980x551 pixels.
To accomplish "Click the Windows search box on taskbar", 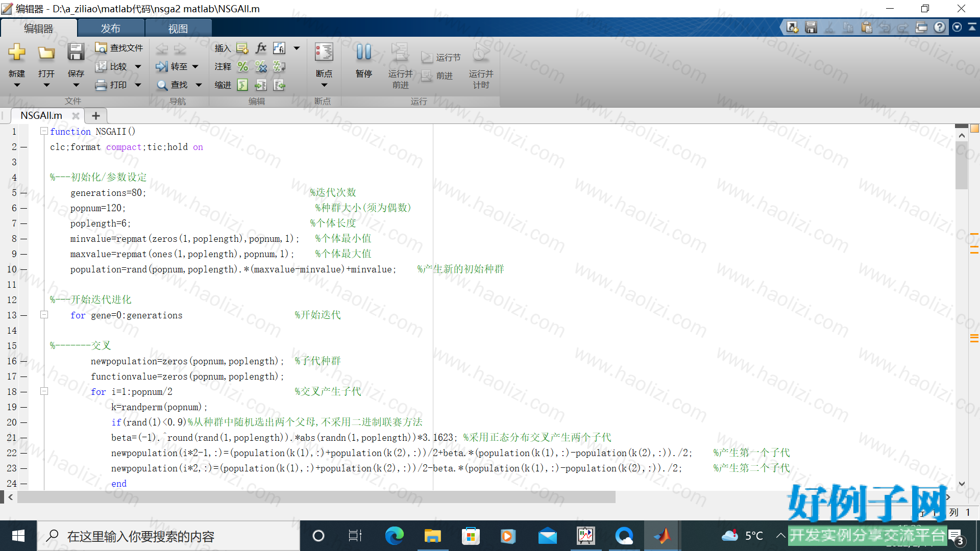I will coord(168,536).
